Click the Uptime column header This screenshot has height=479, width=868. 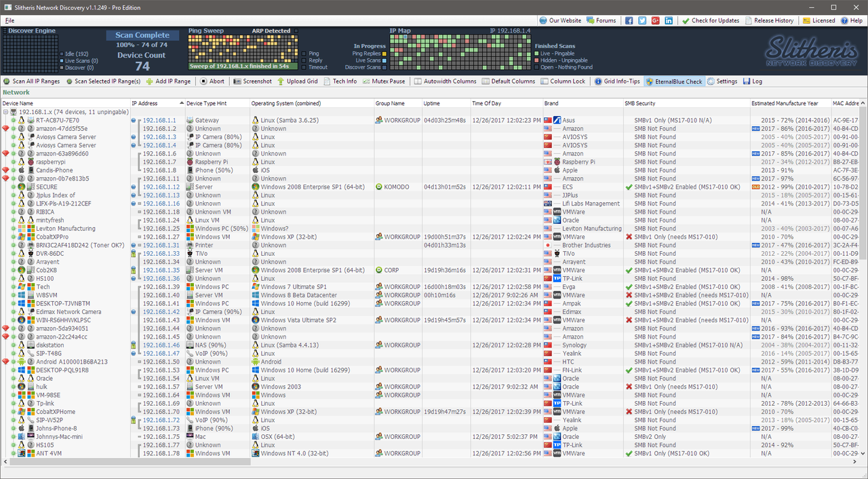click(446, 103)
